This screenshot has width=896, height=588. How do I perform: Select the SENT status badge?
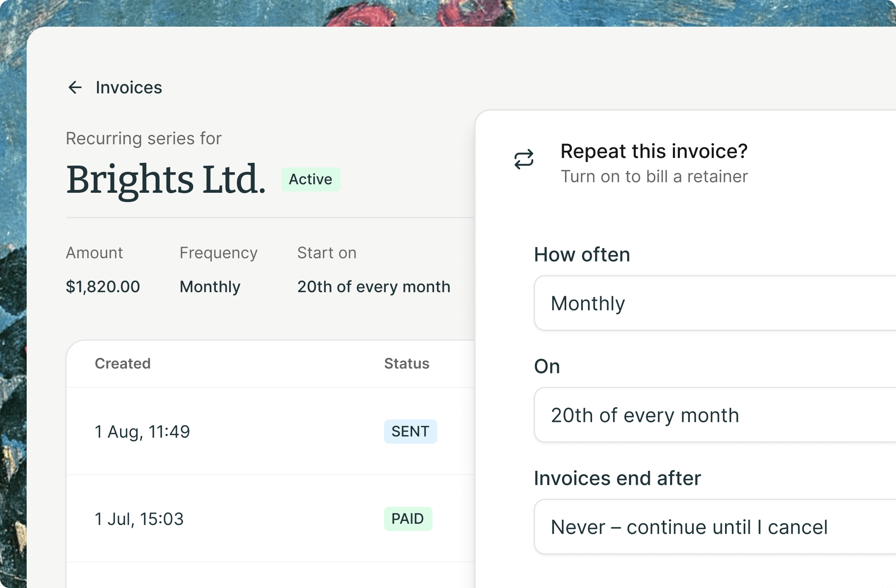410,431
